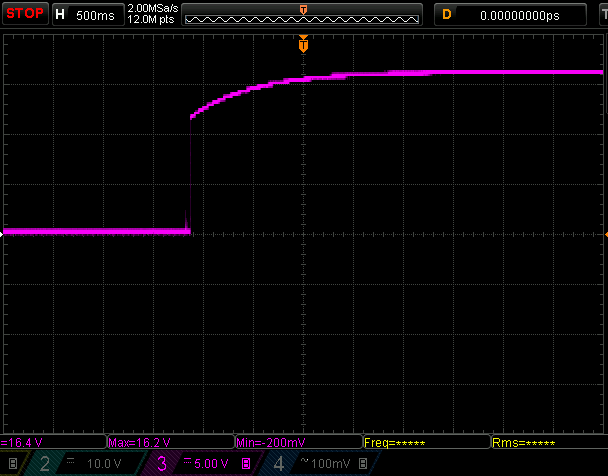Viewport: 608px width, 476px height.
Task: Click the 0.00000000ps delay value
Action: click(x=520, y=16)
